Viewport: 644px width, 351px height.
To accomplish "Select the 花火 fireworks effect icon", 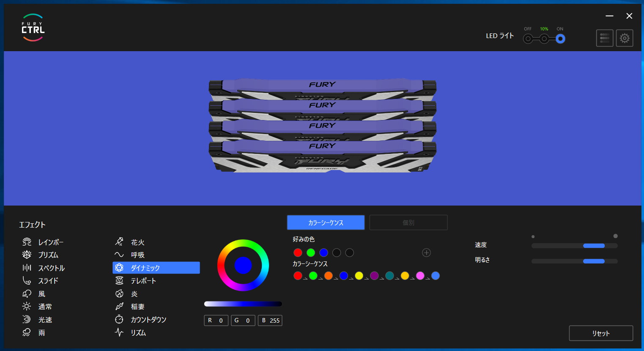I will tap(119, 242).
